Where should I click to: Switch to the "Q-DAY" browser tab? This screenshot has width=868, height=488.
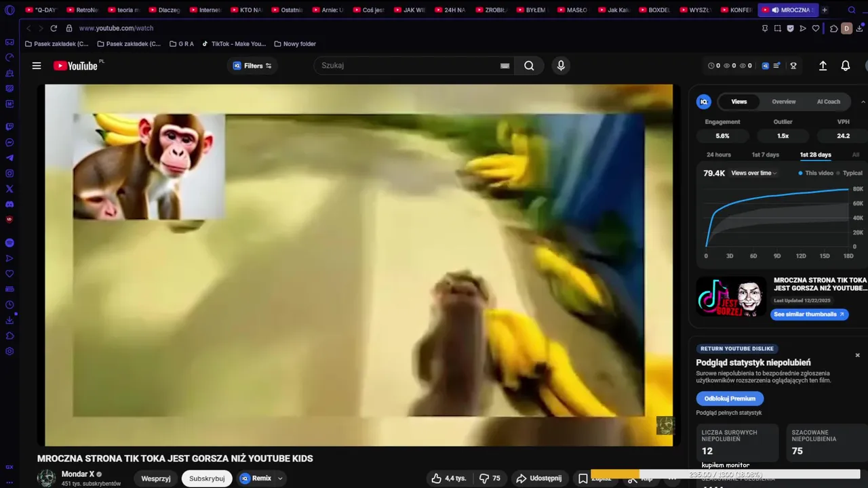point(41,10)
